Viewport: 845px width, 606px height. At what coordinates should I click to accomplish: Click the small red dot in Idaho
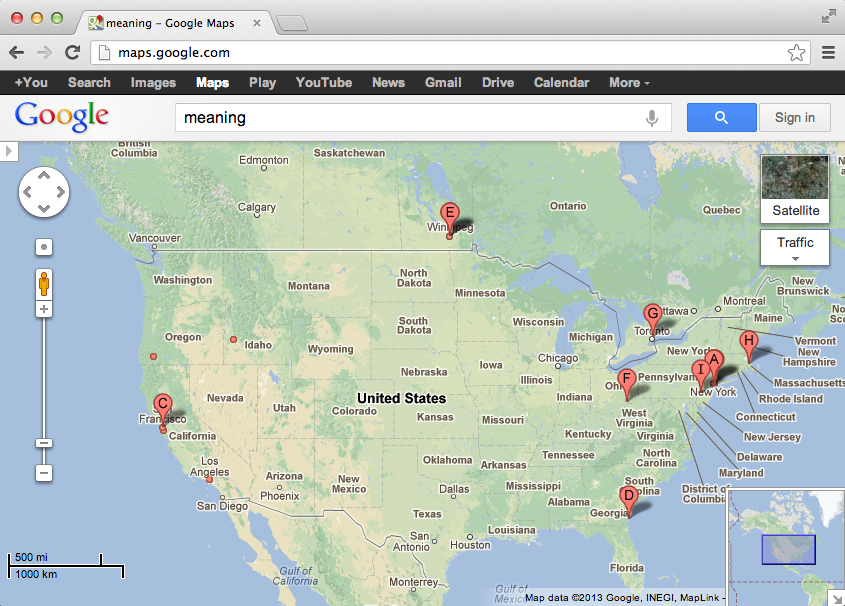(233, 339)
